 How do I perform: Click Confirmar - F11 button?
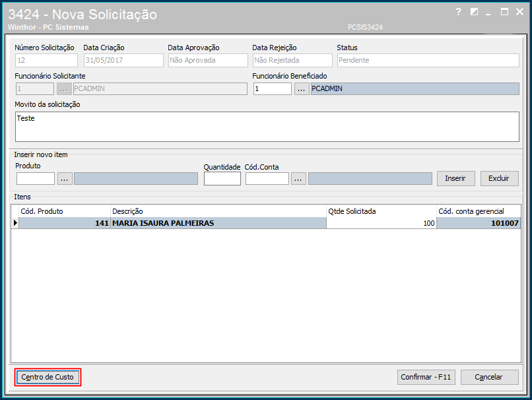click(426, 377)
